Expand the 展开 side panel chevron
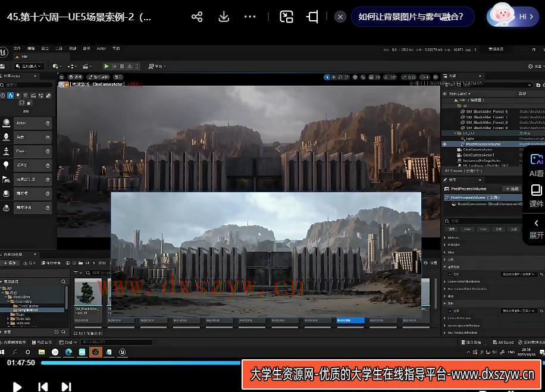The width and height of the screenshot is (545, 392). click(536, 230)
